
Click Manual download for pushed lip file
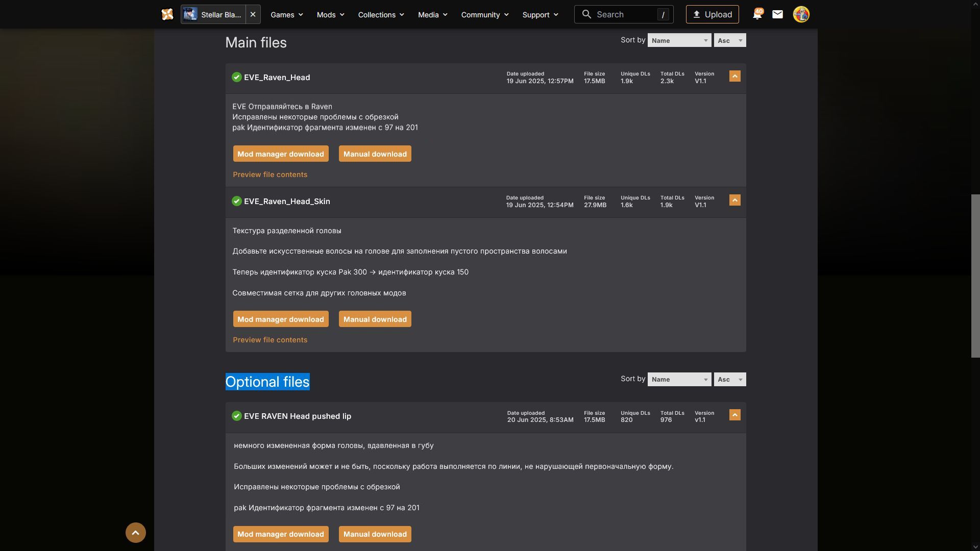(x=375, y=534)
